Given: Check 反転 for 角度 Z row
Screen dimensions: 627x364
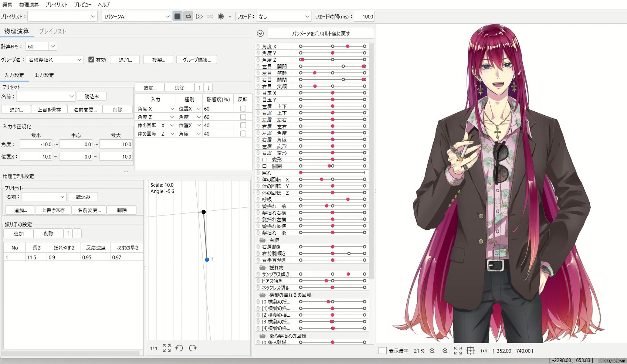Looking at the screenshot, I should click(x=243, y=117).
